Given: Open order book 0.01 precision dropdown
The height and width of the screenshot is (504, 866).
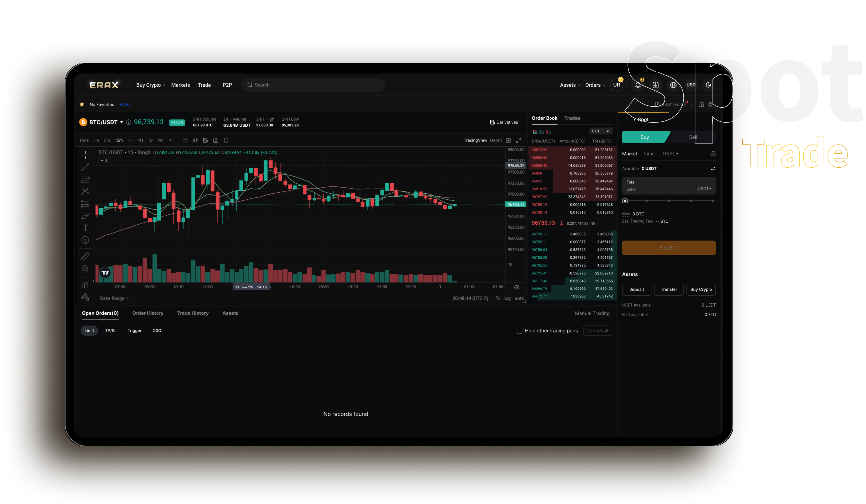Looking at the screenshot, I should [x=601, y=131].
